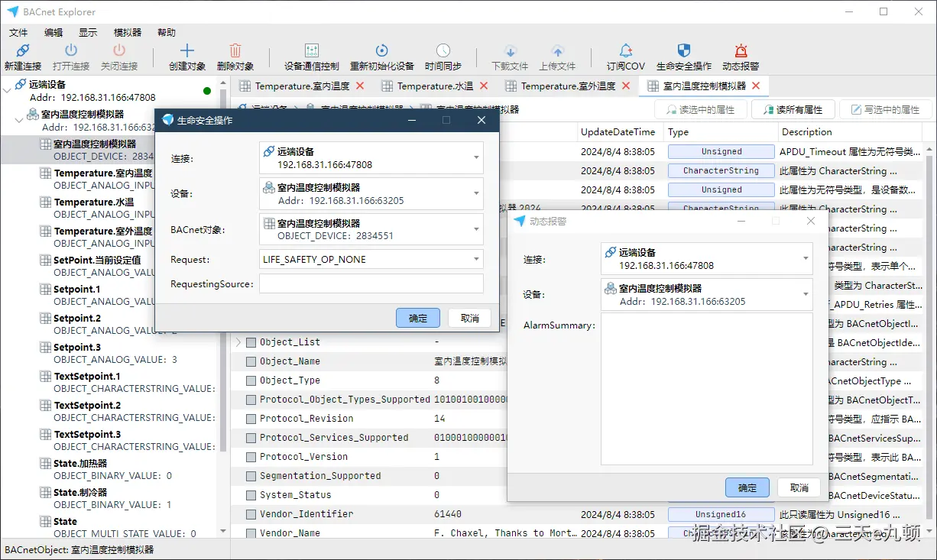Click the 打开连接 power icon
Image resolution: width=937 pixels, height=560 pixels.
tap(71, 50)
